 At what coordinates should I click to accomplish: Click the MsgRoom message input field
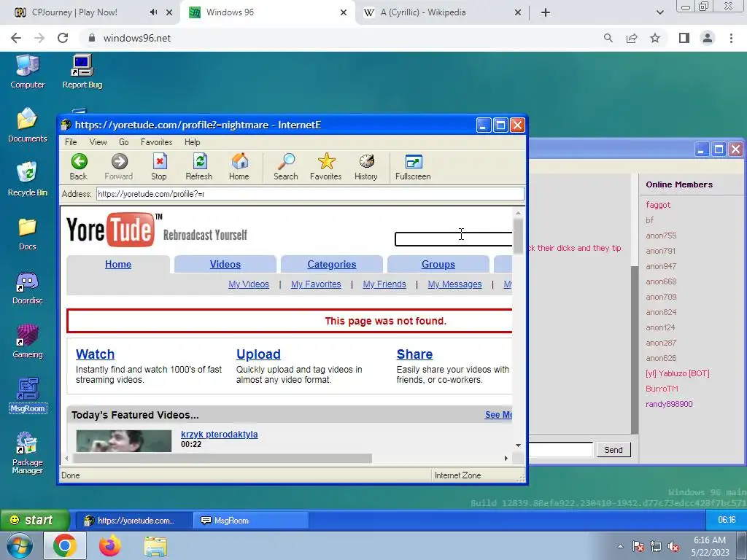pyautogui.click(x=560, y=449)
